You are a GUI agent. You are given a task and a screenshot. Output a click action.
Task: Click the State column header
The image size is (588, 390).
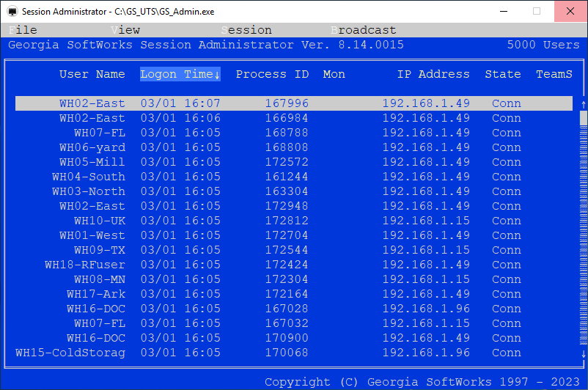pos(502,74)
